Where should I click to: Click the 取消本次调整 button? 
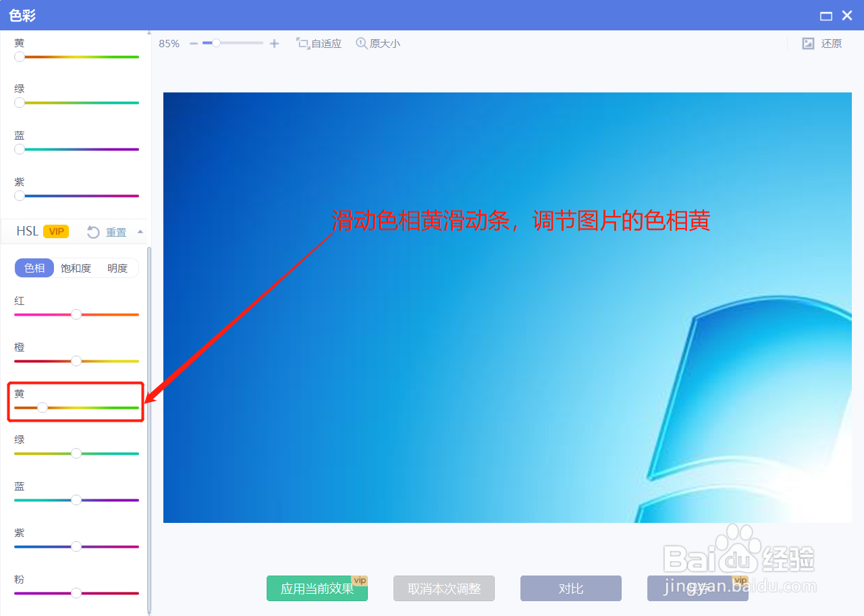[444, 588]
